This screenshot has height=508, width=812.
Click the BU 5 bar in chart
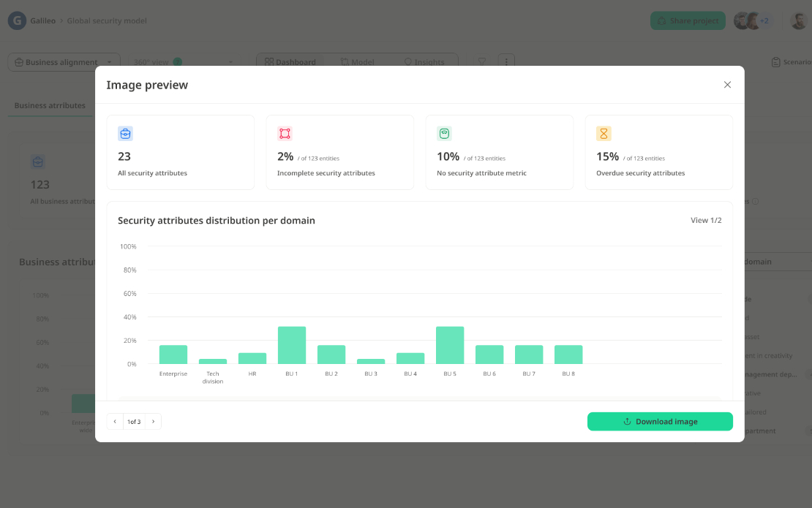point(449,345)
